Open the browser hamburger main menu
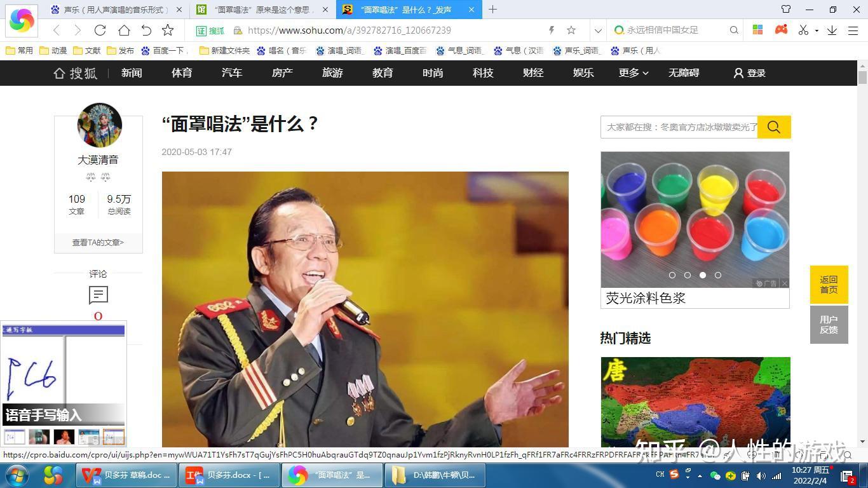868x488 pixels. click(x=853, y=30)
